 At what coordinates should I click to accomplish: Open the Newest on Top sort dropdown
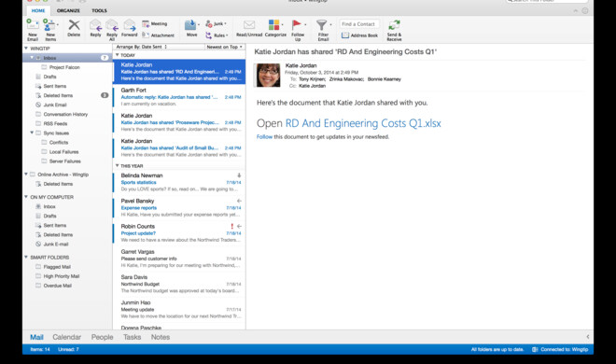point(224,47)
